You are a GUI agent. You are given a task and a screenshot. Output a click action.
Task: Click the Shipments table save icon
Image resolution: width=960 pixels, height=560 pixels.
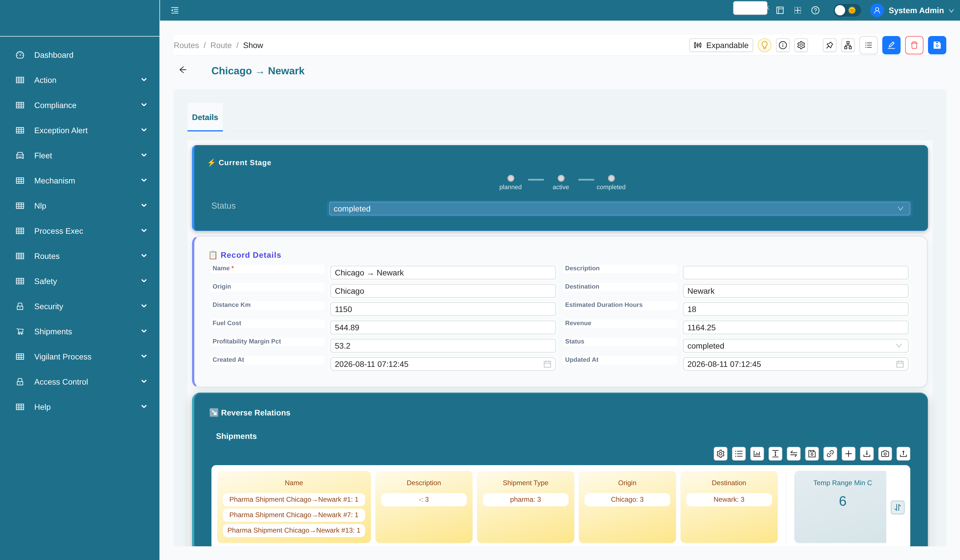(812, 454)
